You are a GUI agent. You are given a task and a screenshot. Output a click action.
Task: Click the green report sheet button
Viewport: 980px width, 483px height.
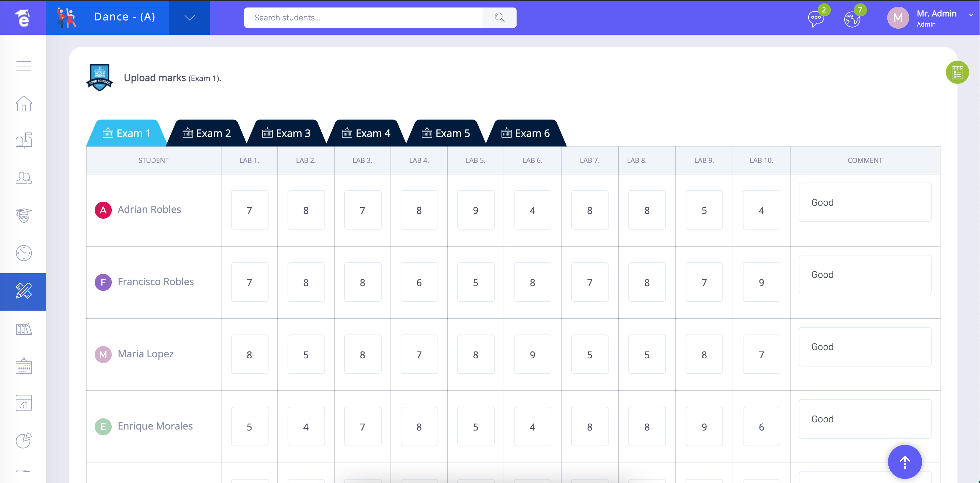coord(957,72)
